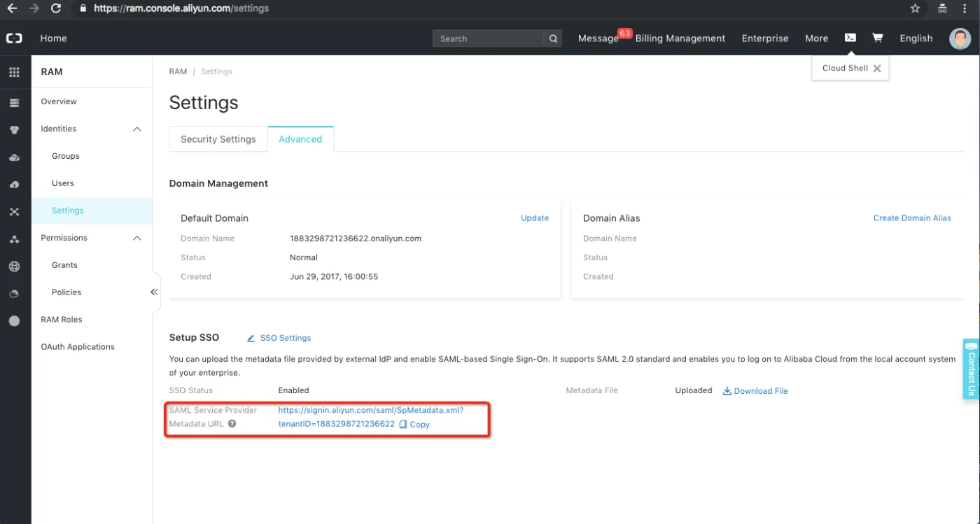Select Settings in the sidebar
Screen dimensions: 980x524
67,211
